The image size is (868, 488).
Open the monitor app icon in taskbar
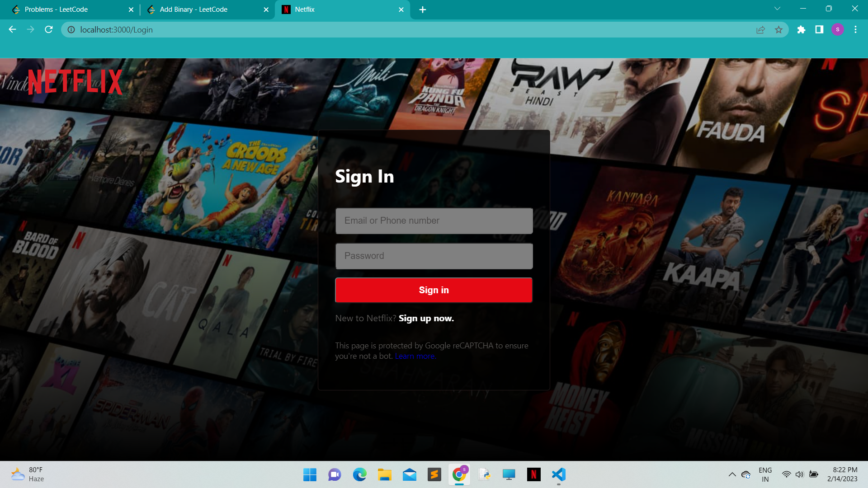509,474
